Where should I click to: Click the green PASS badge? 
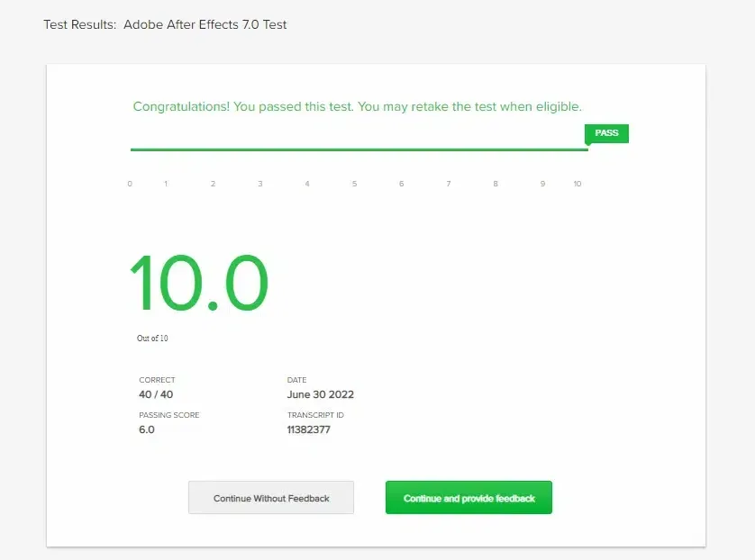coord(606,133)
